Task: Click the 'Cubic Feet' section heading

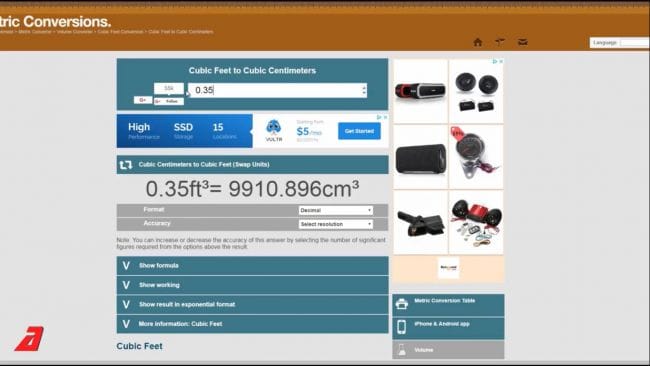Action: point(139,347)
